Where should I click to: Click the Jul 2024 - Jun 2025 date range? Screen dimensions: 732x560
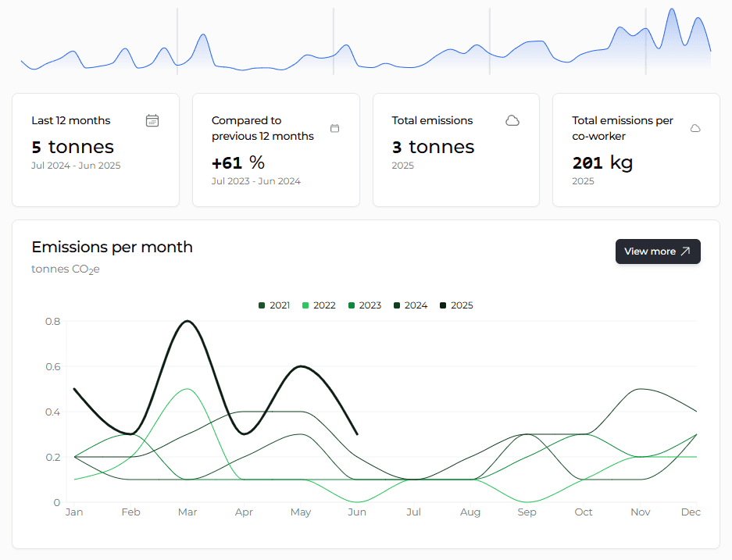pos(76,166)
